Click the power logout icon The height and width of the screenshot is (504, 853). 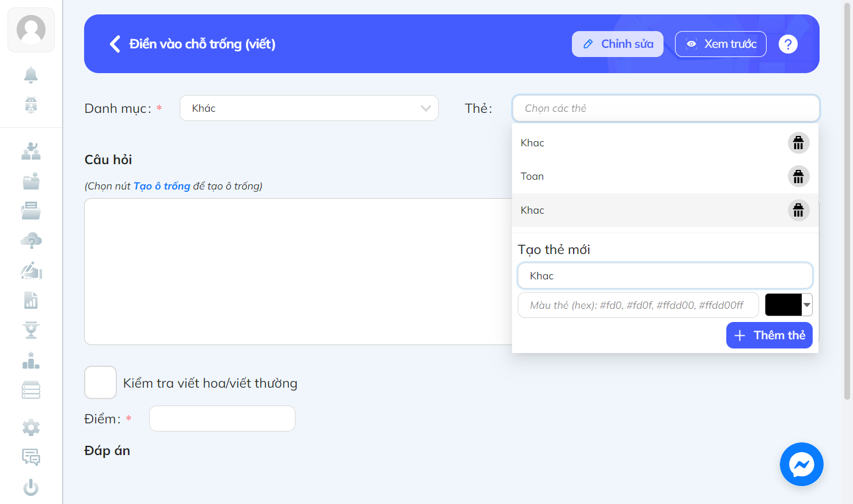pos(31,487)
